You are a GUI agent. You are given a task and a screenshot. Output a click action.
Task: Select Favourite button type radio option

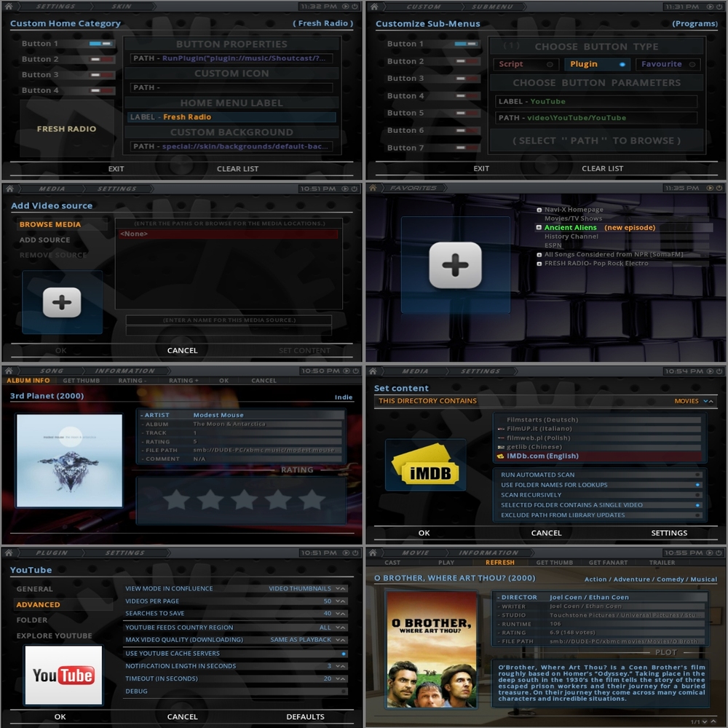(668, 64)
